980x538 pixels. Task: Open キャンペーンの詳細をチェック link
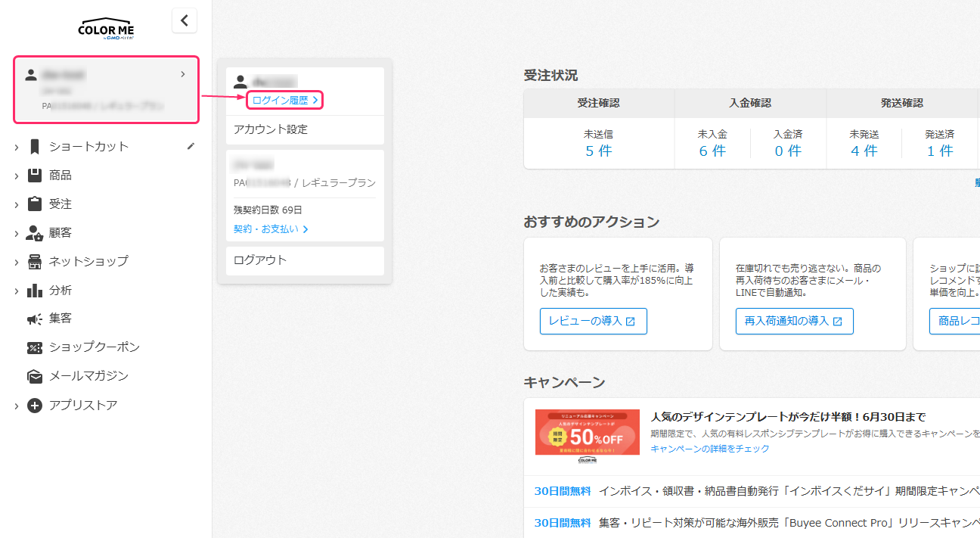click(710, 449)
